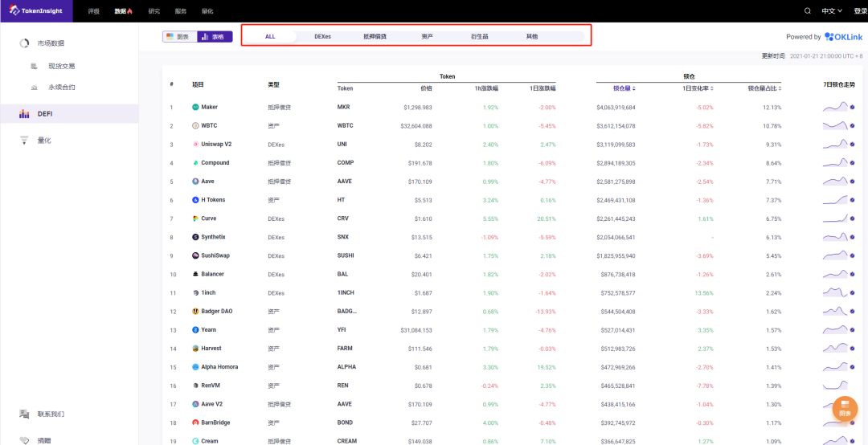
Task: Select the 抵押借贷 category tab
Action: point(375,36)
